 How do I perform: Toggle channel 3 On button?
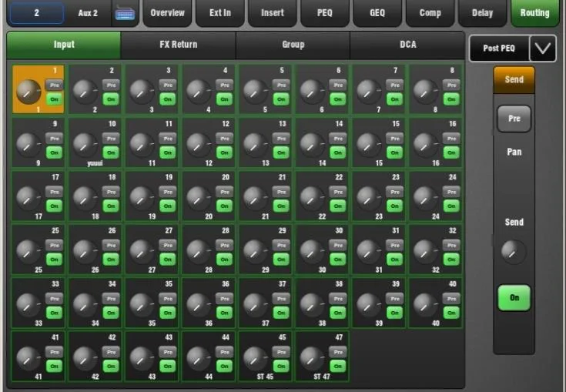168,99
